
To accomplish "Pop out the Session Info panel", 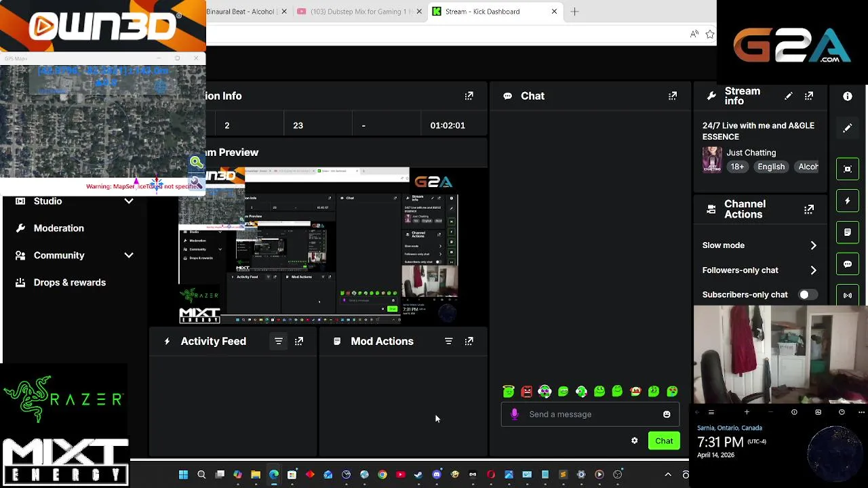I will (469, 96).
